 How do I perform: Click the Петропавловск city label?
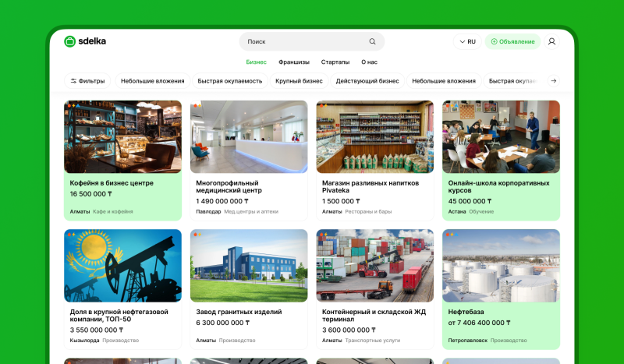(x=467, y=341)
